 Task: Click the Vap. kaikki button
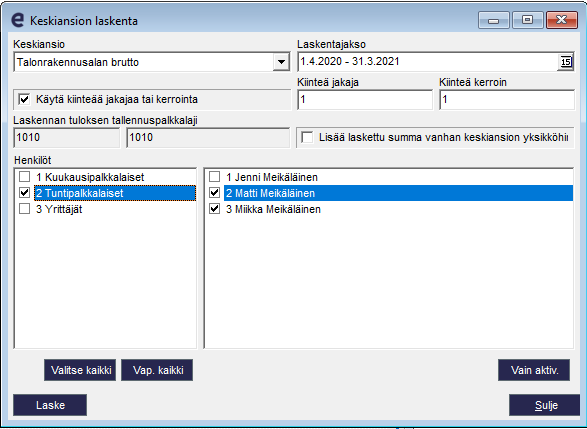pyautogui.click(x=157, y=370)
